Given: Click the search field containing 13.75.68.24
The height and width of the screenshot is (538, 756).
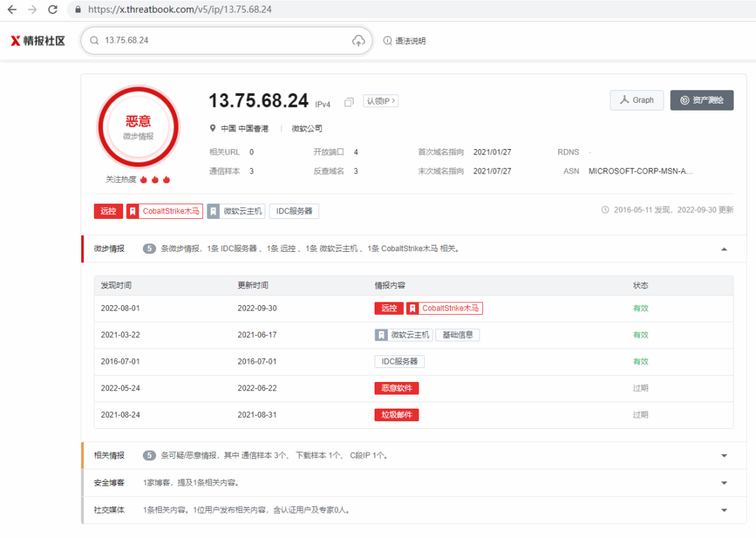Looking at the screenshot, I should coord(227,41).
